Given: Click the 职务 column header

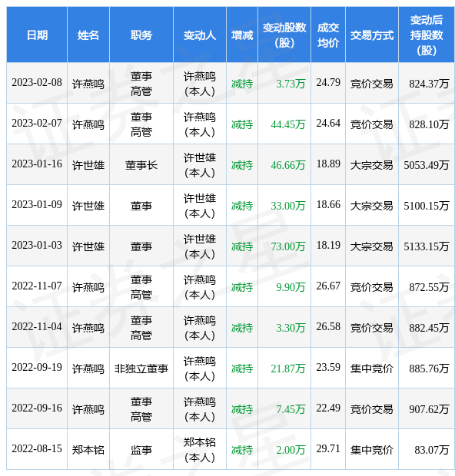Looking at the screenshot, I should coord(141,35).
